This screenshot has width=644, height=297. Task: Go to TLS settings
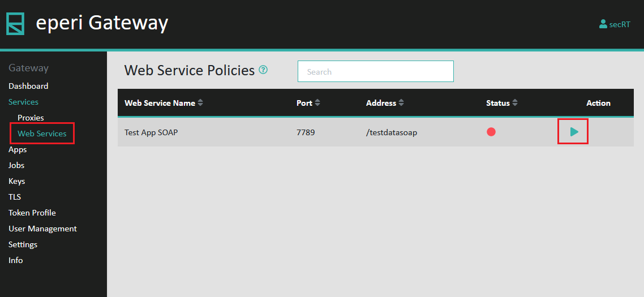pyautogui.click(x=15, y=197)
